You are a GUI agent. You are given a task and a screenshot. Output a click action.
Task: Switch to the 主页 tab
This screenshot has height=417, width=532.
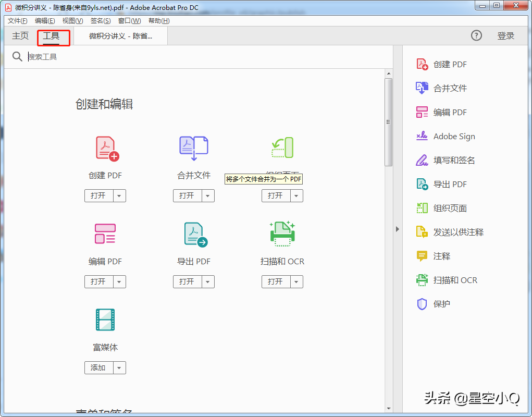point(20,35)
